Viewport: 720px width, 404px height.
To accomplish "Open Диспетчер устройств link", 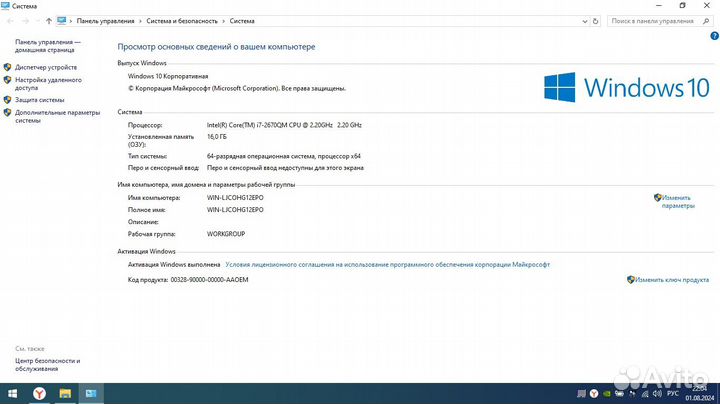I will point(46,67).
